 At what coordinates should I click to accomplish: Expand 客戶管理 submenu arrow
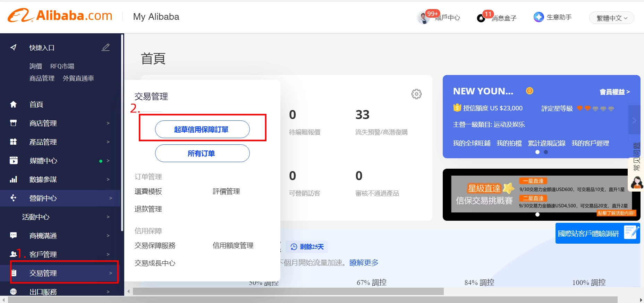pos(108,254)
